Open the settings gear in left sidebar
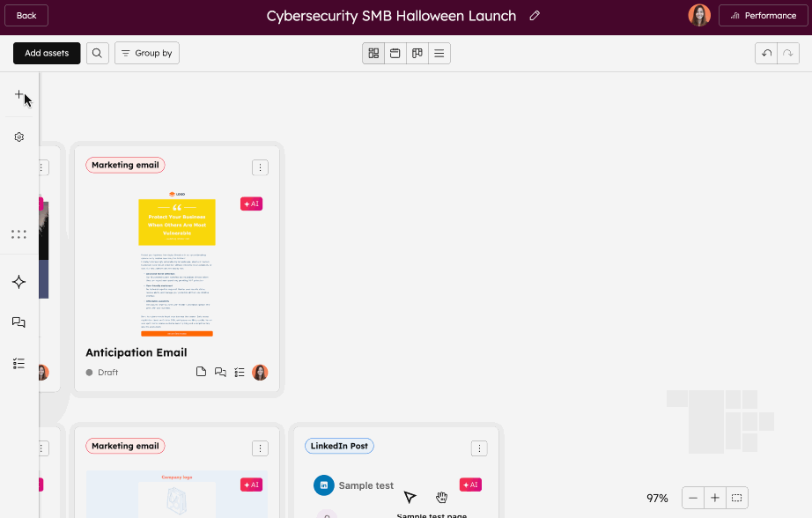Image resolution: width=812 pixels, height=518 pixels. (x=18, y=137)
